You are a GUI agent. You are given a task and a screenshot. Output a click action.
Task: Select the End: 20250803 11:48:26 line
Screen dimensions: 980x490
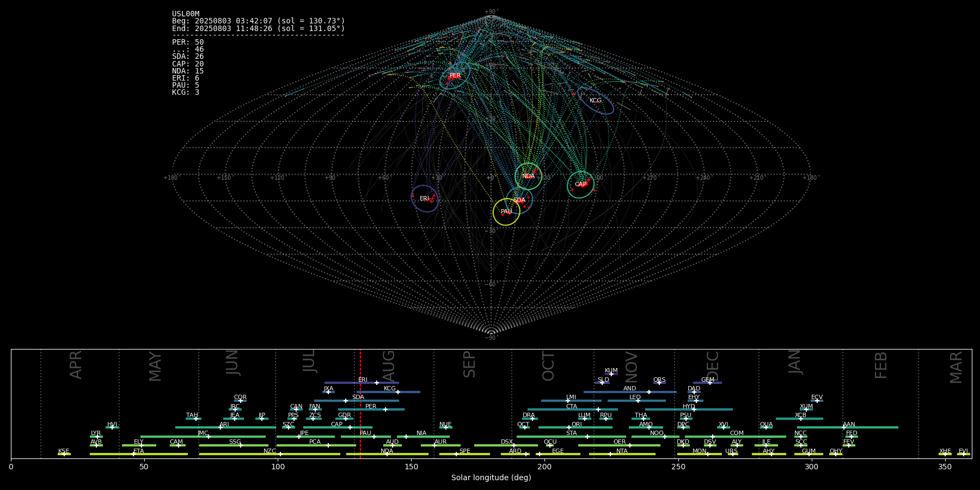259,28
